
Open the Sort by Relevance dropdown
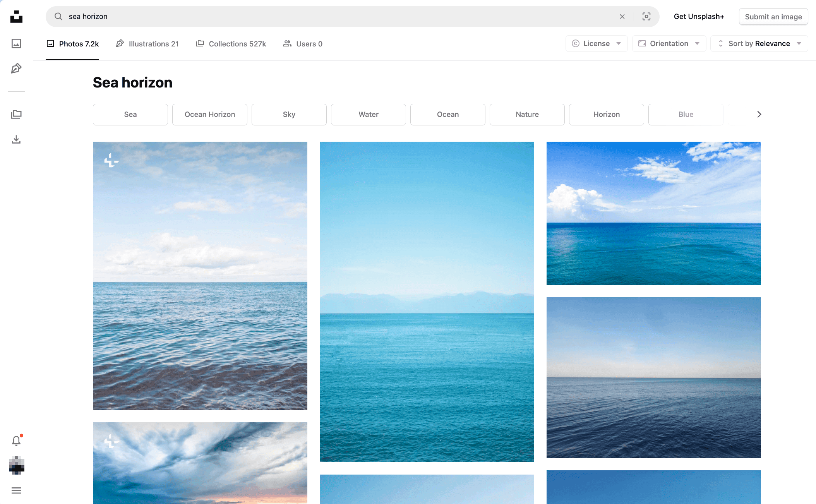point(758,43)
